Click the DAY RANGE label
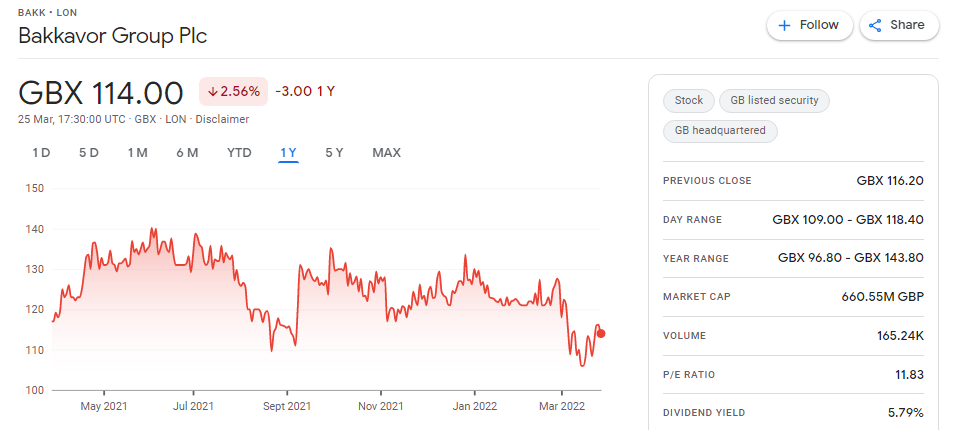961x430 pixels. pos(693,219)
